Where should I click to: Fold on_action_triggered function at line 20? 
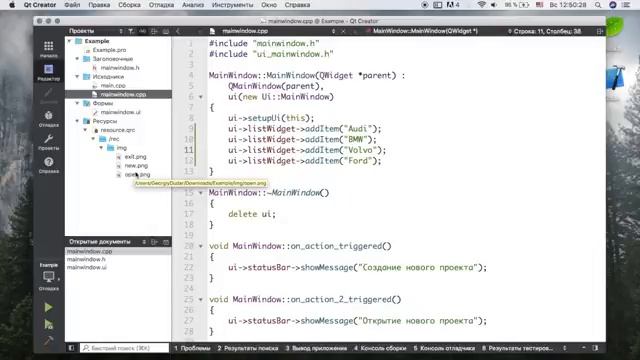pyautogui.click(x=200, y=246)
